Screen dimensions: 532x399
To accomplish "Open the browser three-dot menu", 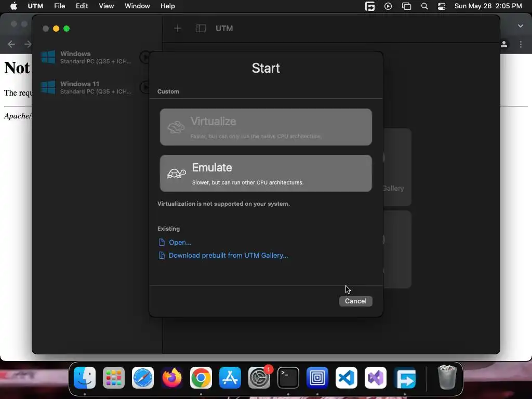I will [521, 44].
